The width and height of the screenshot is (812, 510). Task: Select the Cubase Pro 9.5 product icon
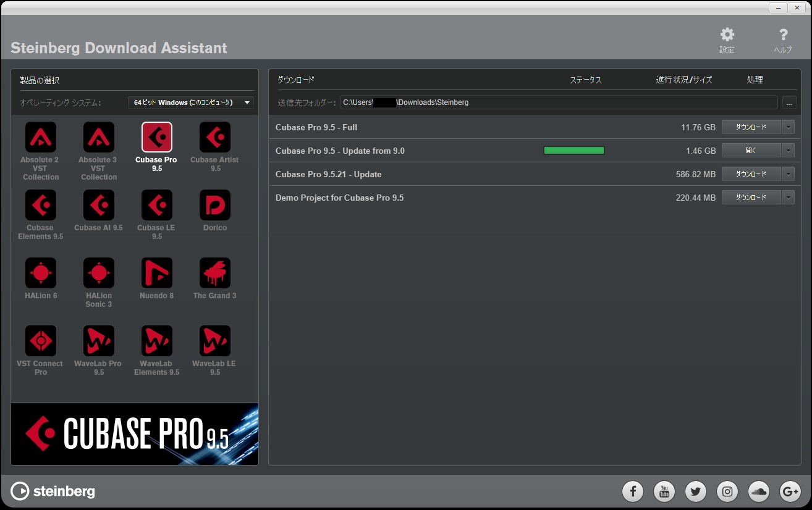[x=157, y=137]
